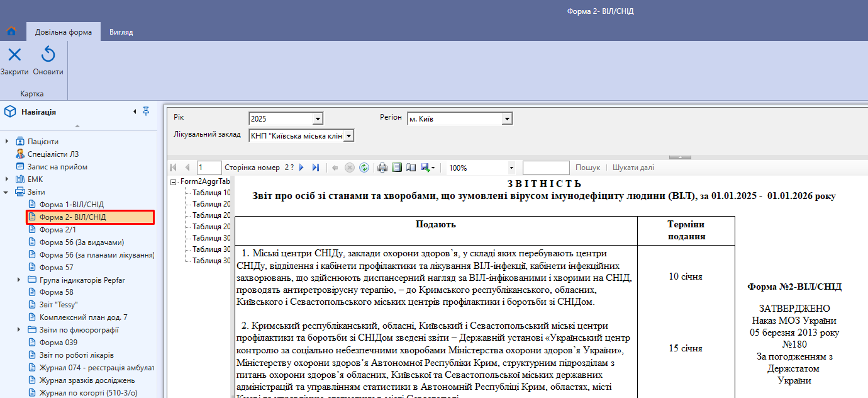This screenshot has height=398, width=868.
Task: Click the Пошук search link
Action: 587,168
